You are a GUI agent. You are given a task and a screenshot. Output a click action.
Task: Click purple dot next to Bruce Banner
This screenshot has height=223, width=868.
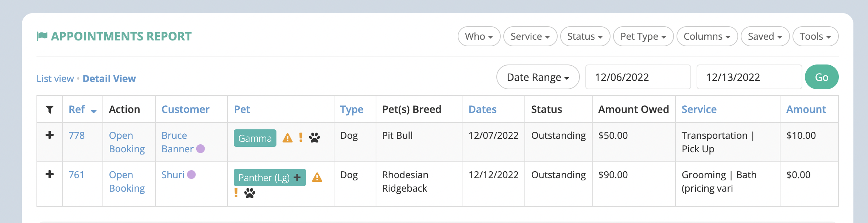coord(201,149)
